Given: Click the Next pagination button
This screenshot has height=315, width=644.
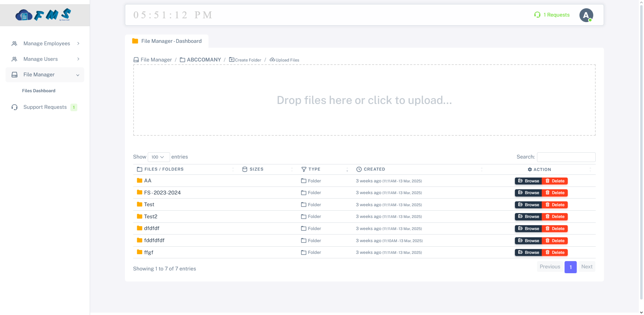Looking at the screenshot, I should (587, 267).
